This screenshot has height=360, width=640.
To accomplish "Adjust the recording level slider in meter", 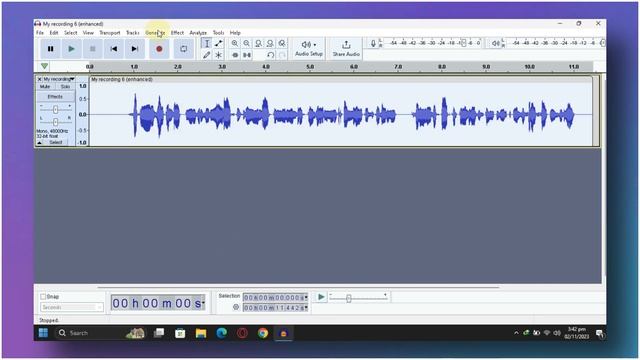I will point(463,43).
